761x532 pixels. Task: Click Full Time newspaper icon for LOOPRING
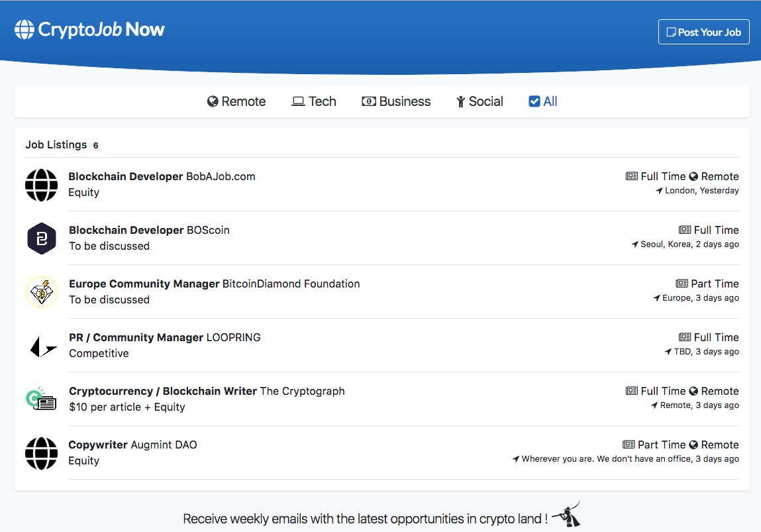[x=685, y=337]
